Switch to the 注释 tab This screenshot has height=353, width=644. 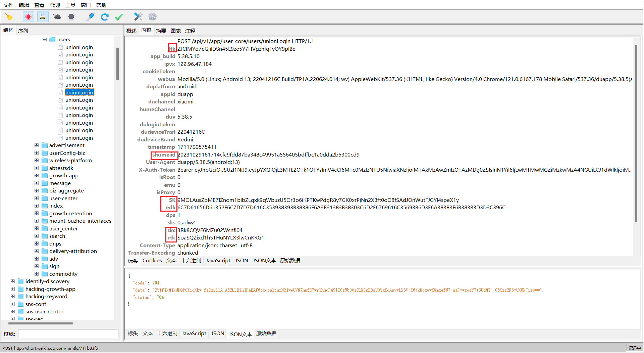click(190, 31)
